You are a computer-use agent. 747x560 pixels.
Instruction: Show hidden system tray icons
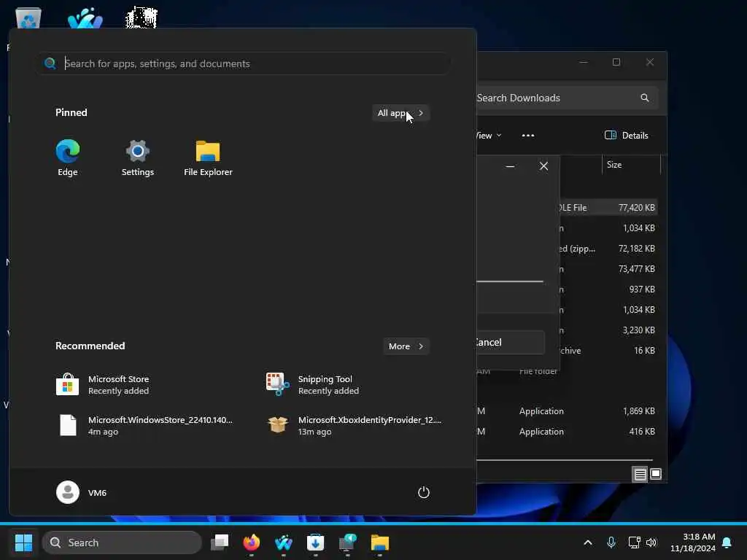pos(588,542)
